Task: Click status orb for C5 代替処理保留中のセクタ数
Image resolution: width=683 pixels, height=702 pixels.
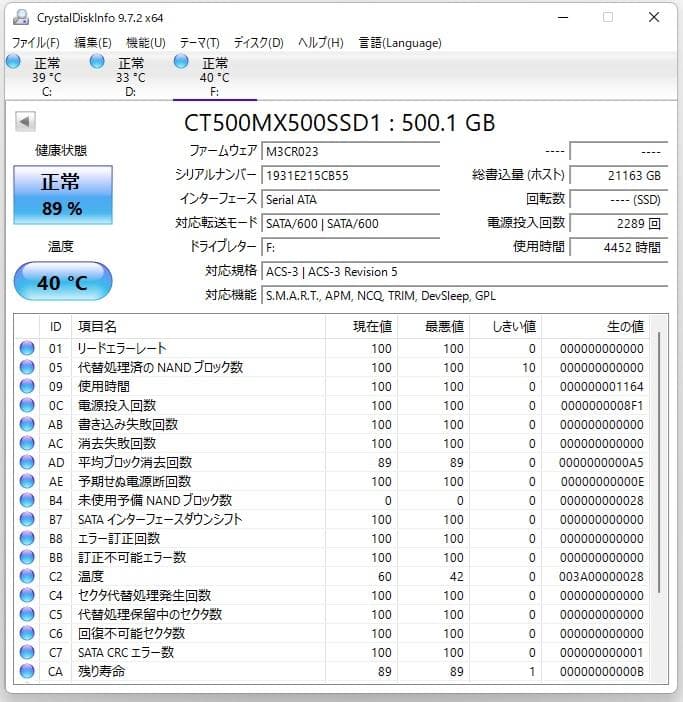Action: click(x=27, y=614)
